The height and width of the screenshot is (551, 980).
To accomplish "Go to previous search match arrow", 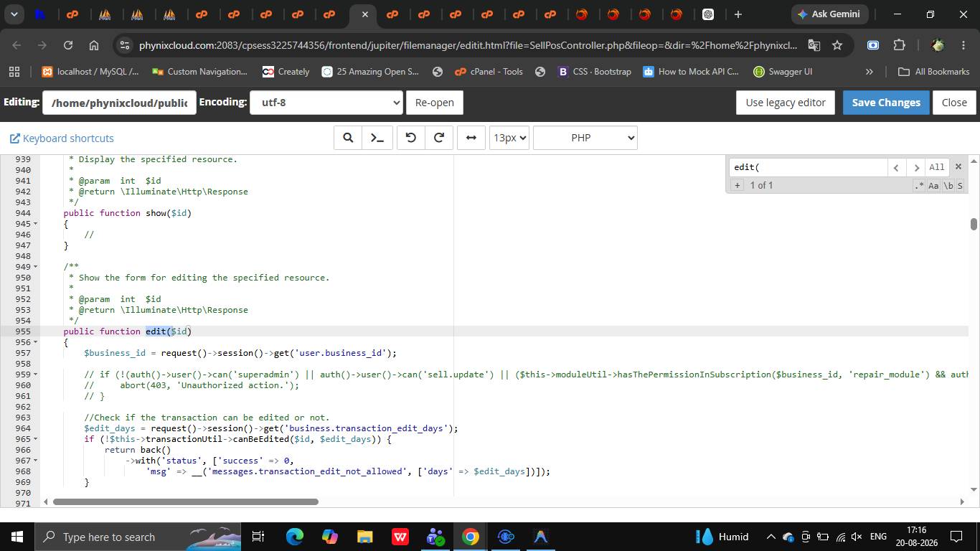I will click(x=896, y=167).
